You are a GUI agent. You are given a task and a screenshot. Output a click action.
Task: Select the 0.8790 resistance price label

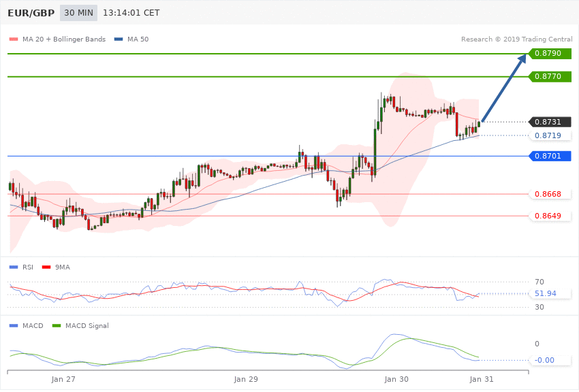click(550, 54)
